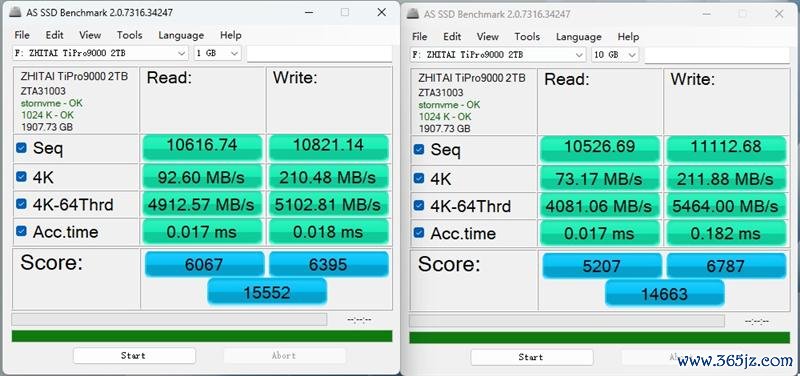Click the 4K read value 73.17 MB/s
This screenshot has width=800, height=376.
pyautogui.click(x=599, y=179)
